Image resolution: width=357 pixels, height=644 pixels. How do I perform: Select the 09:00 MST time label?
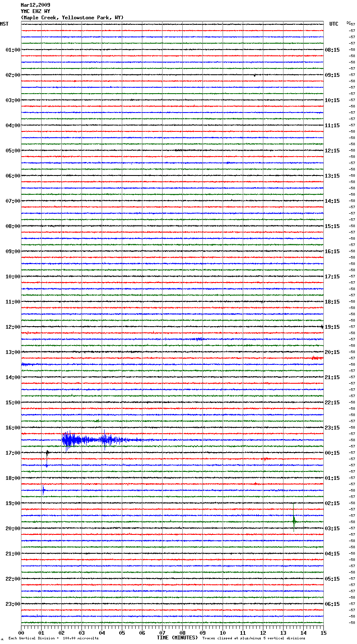[x=13, y=251]
